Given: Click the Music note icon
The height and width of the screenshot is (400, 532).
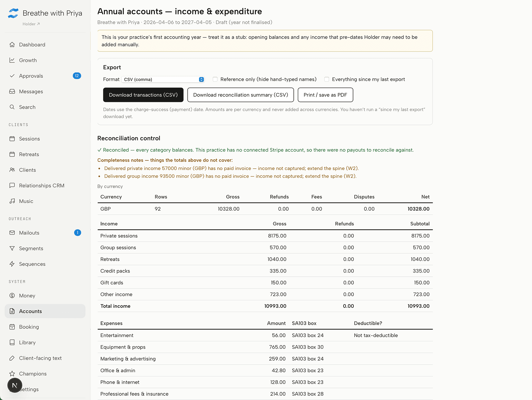Looking at the screenshot, I should [x=12, y=201].
